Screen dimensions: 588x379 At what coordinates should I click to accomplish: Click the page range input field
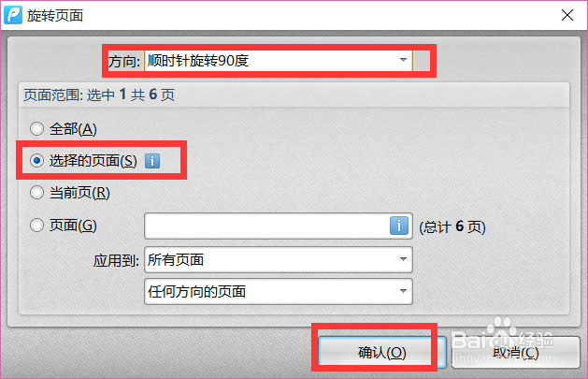[267, 226]
